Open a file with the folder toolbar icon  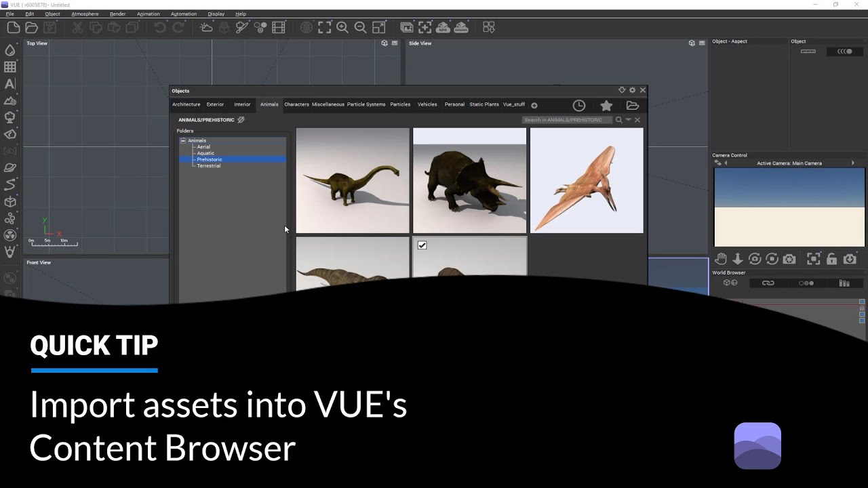click(31, 28)
